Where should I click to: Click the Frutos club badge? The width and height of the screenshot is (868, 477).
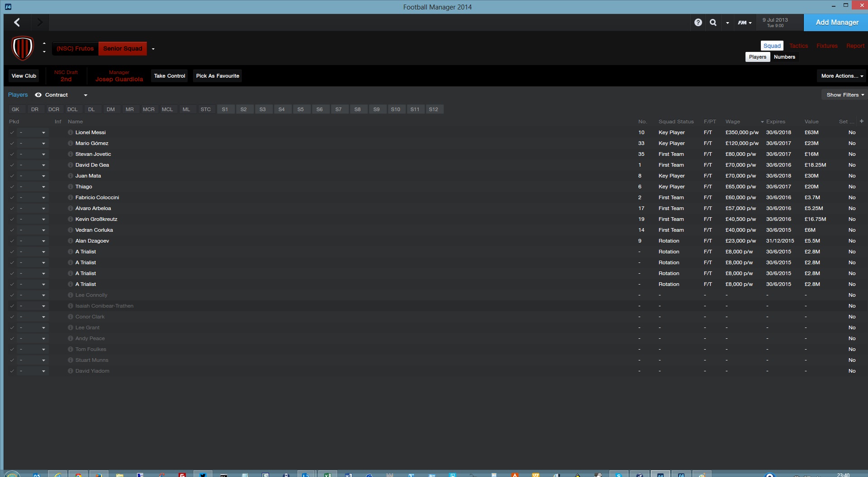coord(23,48)
